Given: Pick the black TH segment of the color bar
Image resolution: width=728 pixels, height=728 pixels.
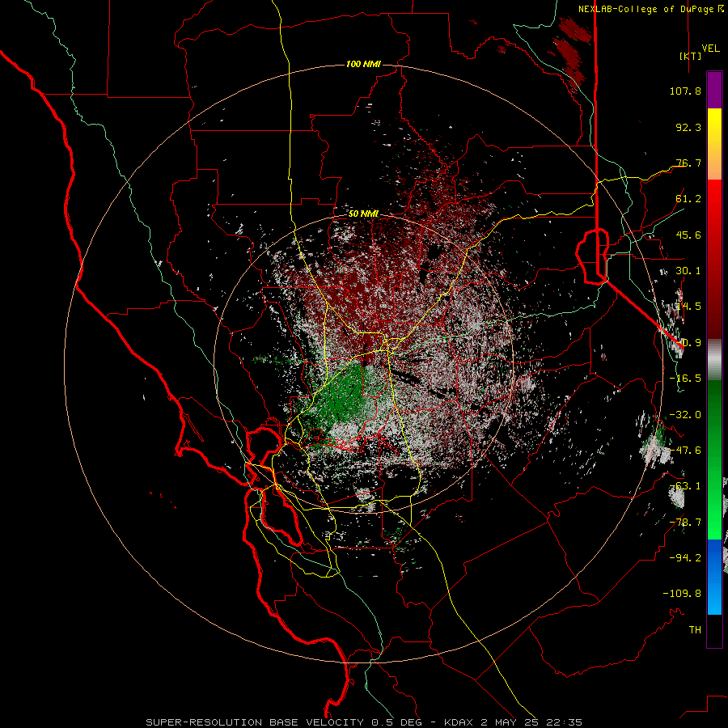Looking at the screenshot, I should click(x=714, y=630).
